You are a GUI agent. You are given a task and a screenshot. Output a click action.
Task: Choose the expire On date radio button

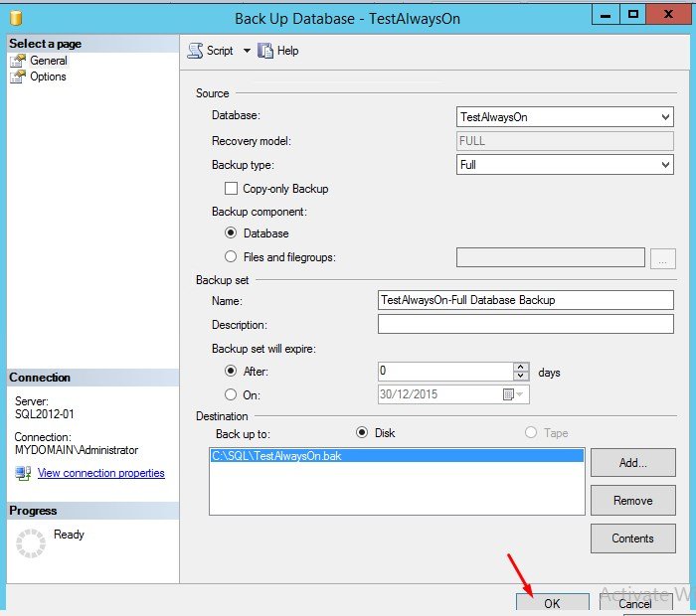click(x=231, y=394)
